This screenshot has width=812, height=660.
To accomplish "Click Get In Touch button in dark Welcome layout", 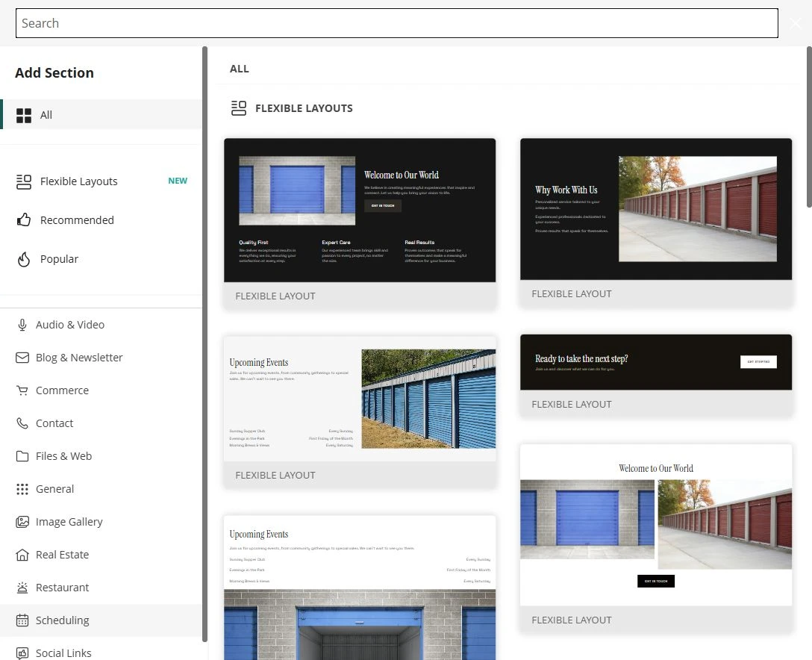I will pos(383,205).
